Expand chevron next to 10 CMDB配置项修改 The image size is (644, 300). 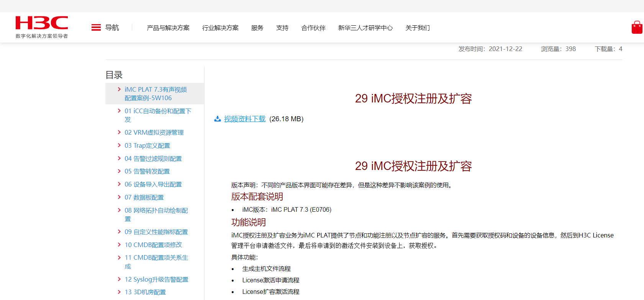tap(119, 245)
